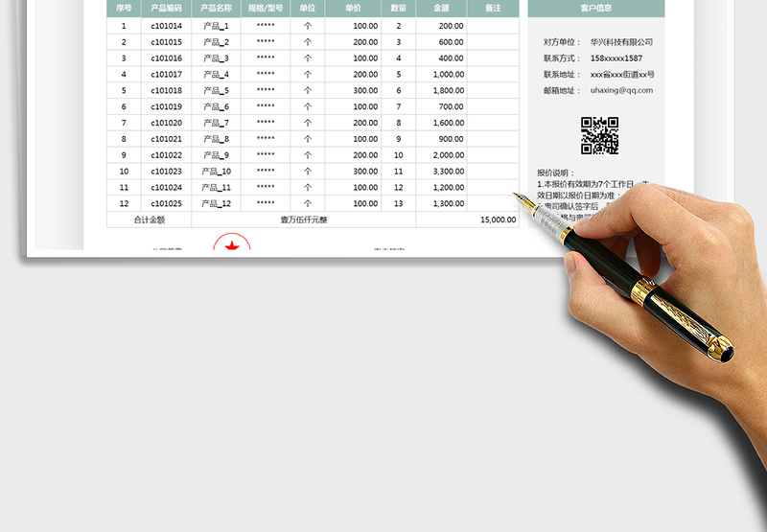Select product code c101025 cell
The image size is (767, 532).
(166, 203)
